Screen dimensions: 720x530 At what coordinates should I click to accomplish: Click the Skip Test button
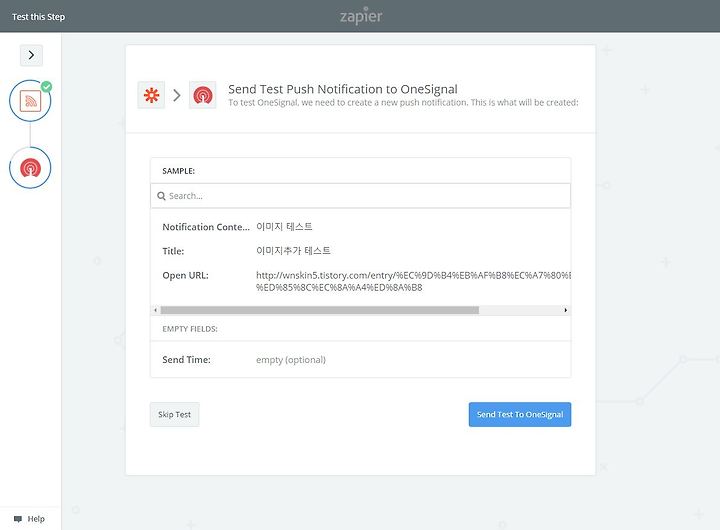[174, 414]
